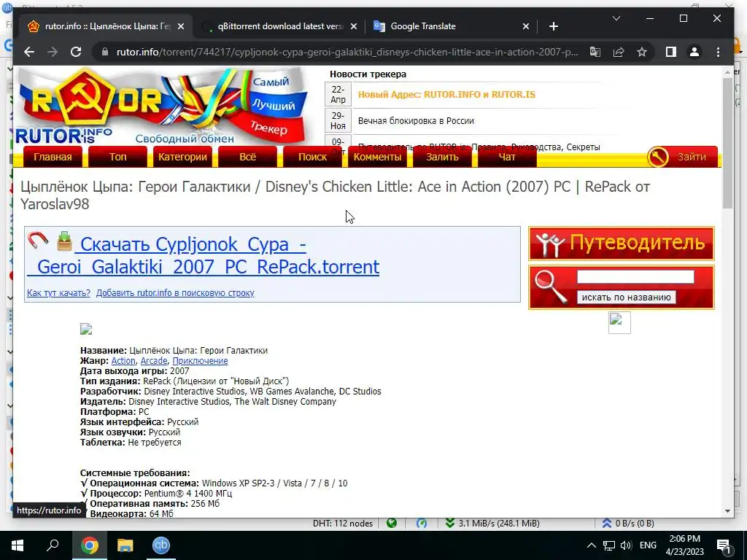Switch to the Google Translate tab
Viewport: 747px width, 560px height.
pos(451,27)
